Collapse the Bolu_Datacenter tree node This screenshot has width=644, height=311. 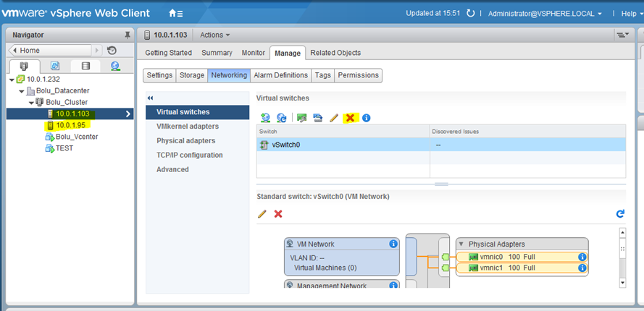click(21, 90)
